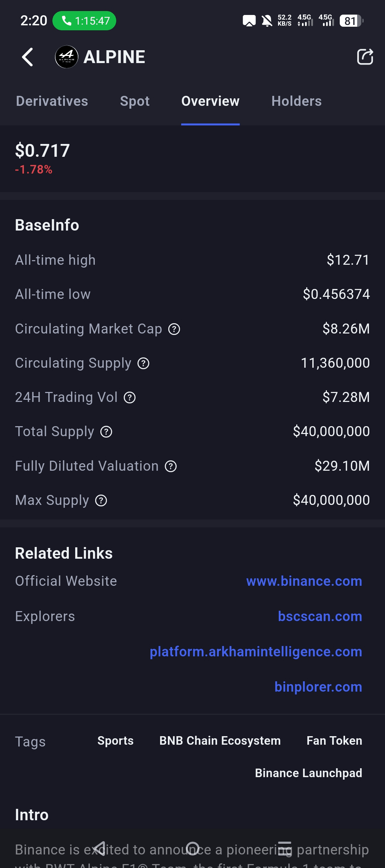385x868 pixels.
Task: Tap the ALPINE coin logo
Action: (67, 57)
